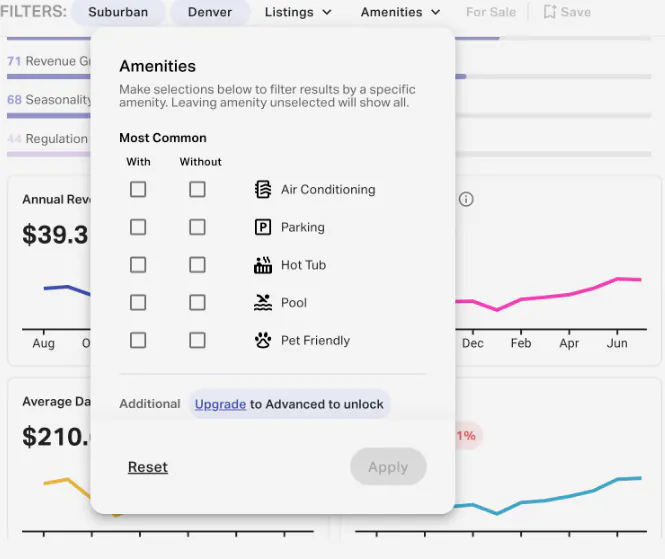The width and height of the screenshot is (665, 559).
Task: Collapse the Amenities dropdown
Action: (x=400, y=12)
